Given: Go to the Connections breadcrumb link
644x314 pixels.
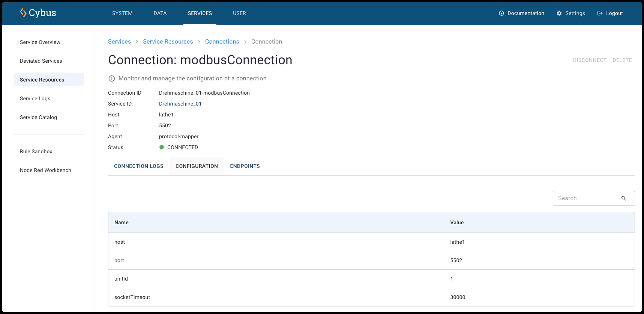Looking at the screenshot, I should click(222, 42).
